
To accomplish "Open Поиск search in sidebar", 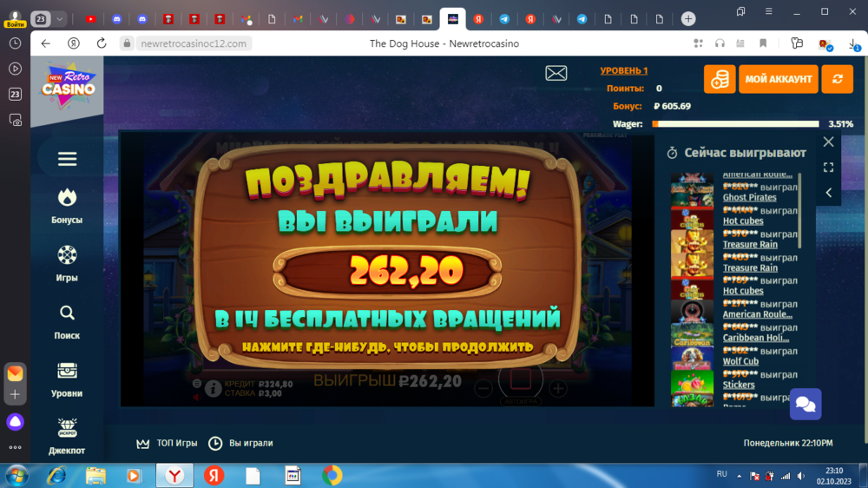I will click(67, 322).
